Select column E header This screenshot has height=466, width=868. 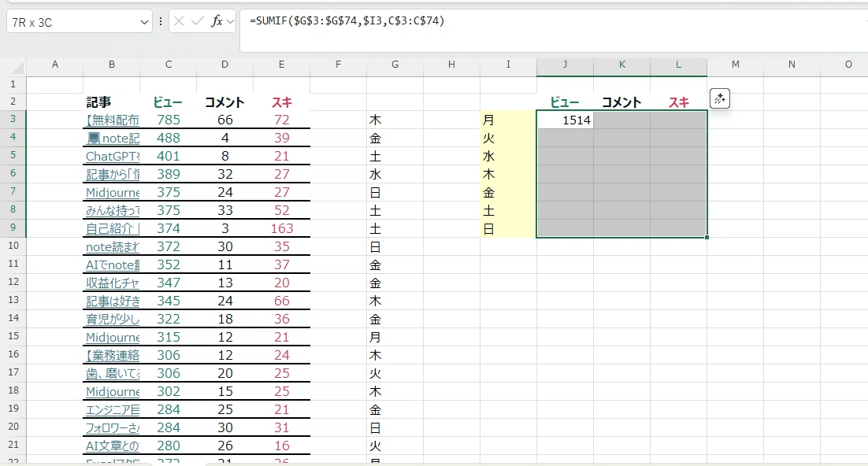click(x=281, y=65)
